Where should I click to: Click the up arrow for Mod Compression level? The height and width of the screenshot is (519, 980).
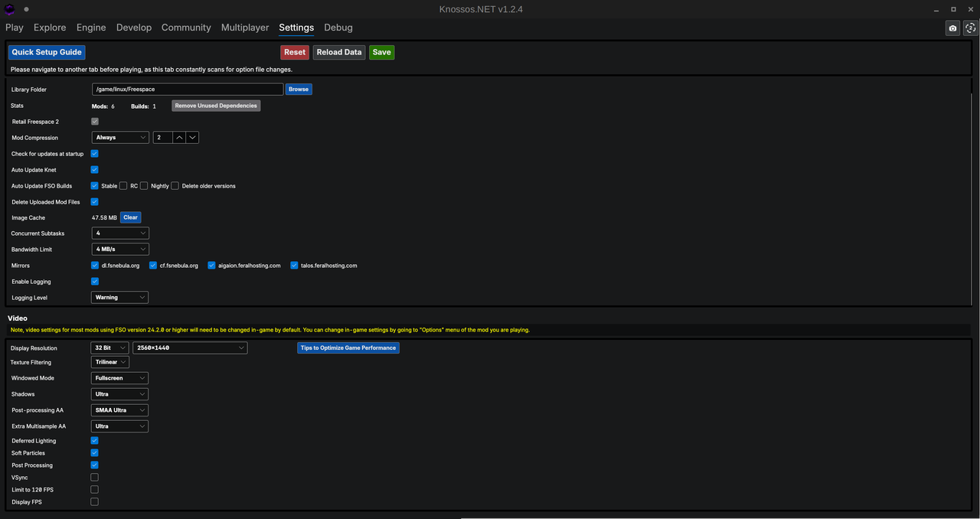(x=178, y=138)
